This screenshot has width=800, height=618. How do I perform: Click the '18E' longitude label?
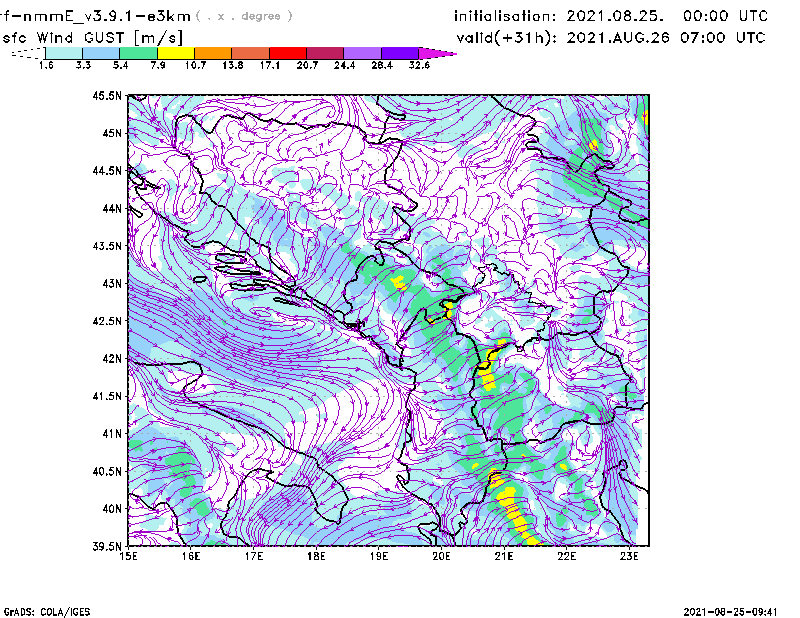[x=316, y=556]
